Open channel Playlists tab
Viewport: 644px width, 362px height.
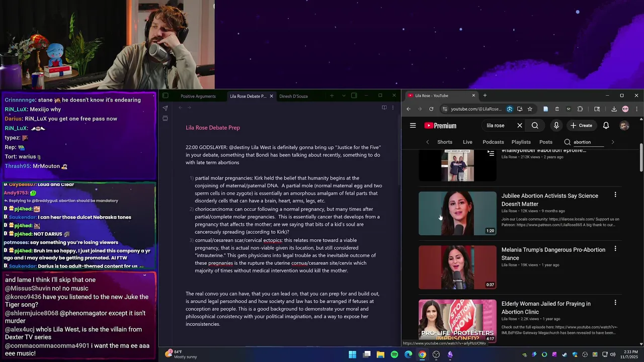click(x=521, y=142)
